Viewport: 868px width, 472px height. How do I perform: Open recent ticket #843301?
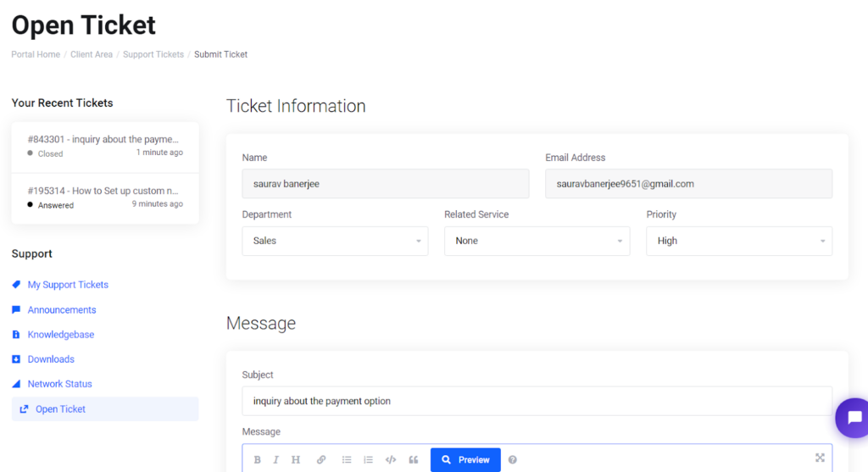tap(105, 147)
